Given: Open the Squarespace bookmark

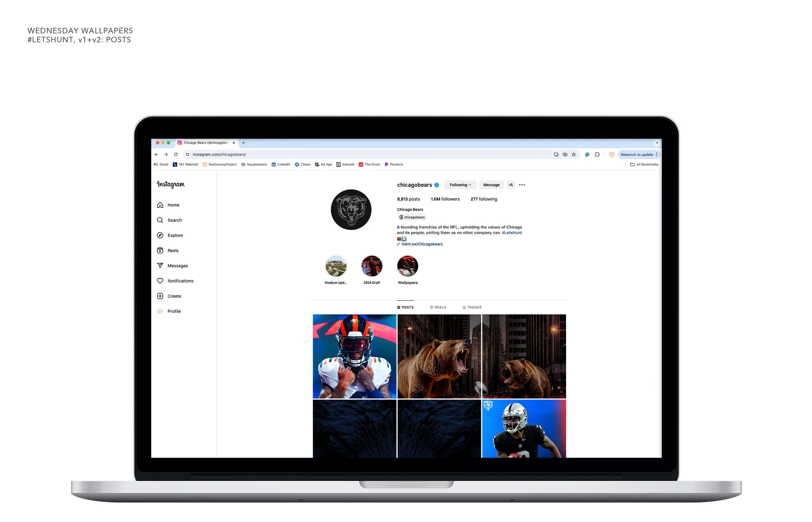Looking at the screenshot, I should pyautogui.click(x=254, y=165).
